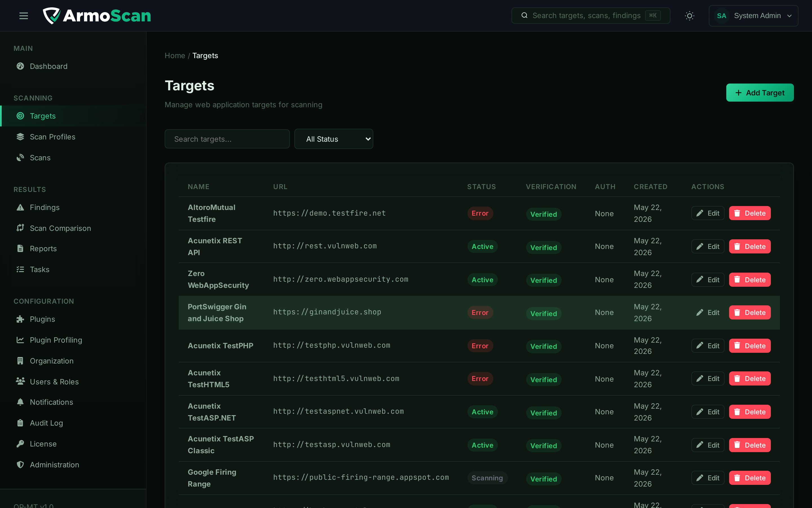Screen dimensions: 812x508
Task: Focus the Search targets input field
Action: [227, 139]
